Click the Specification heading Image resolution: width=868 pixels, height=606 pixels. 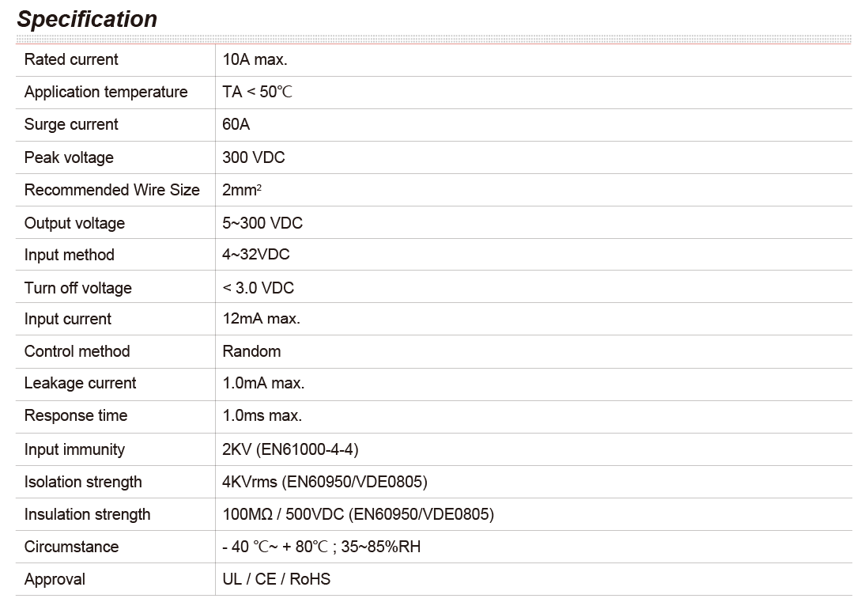(x=87, y=19)
